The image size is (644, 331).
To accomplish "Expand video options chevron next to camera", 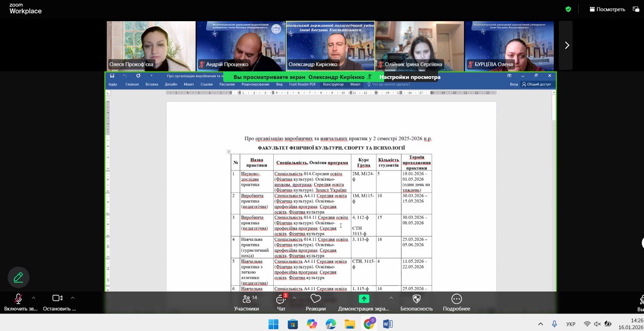I will pos(72,298).
